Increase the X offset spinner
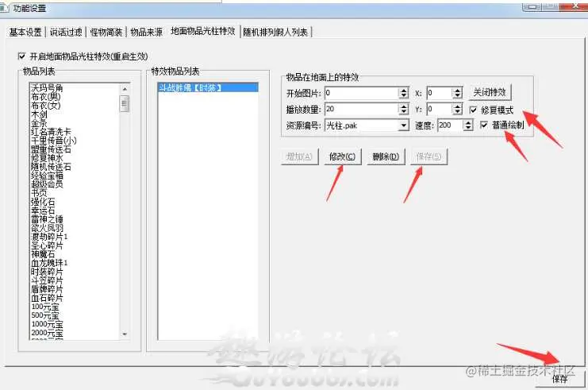 (457, 91)
